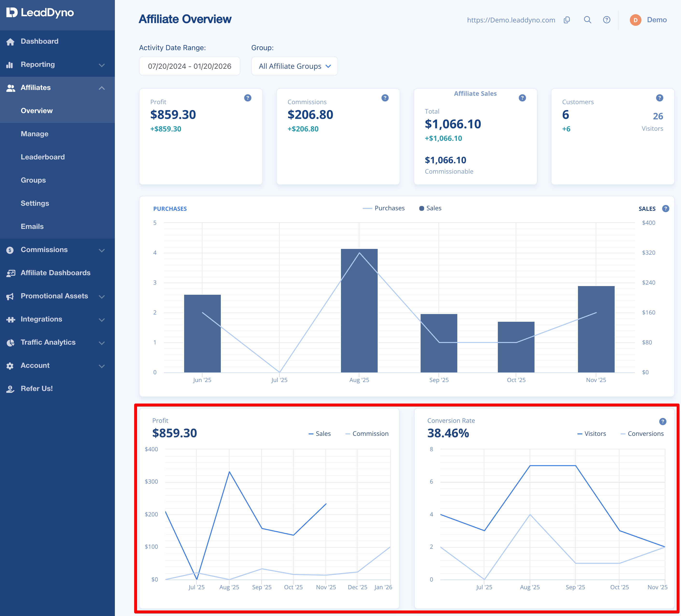Open the All Affiliate Groups dropdown

(295, 66)
